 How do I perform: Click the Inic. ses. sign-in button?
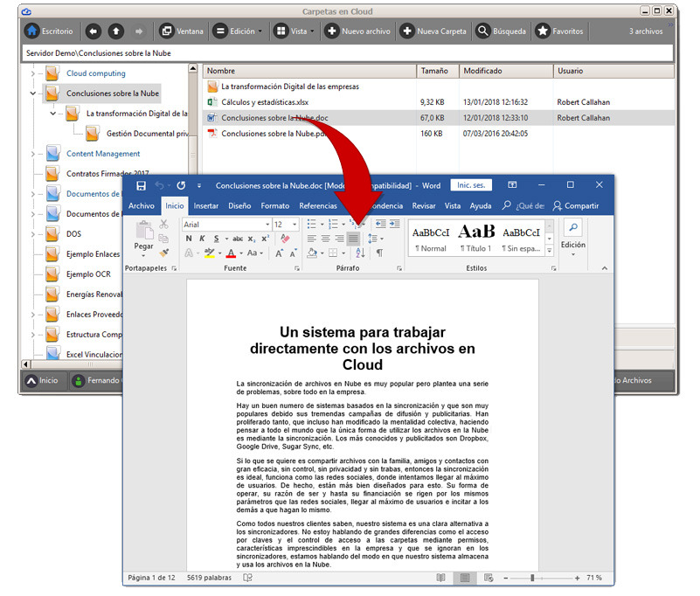coord(471,184)
